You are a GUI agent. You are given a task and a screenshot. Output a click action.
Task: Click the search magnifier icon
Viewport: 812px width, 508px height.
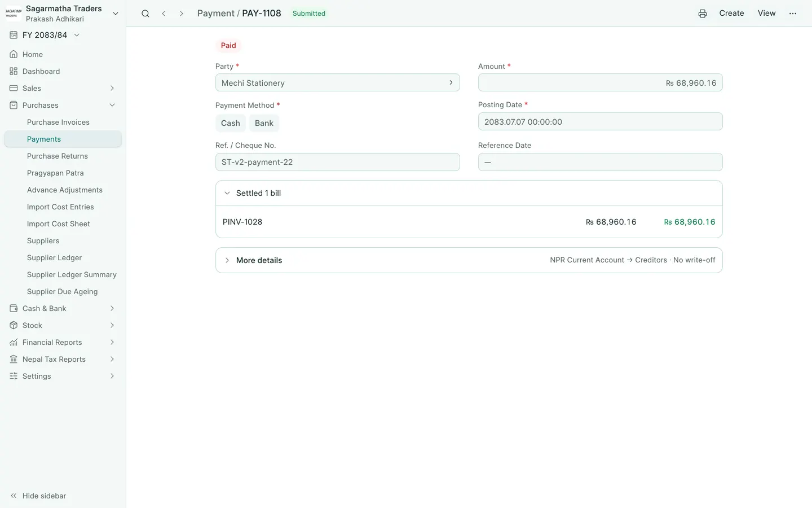(145, 14)
